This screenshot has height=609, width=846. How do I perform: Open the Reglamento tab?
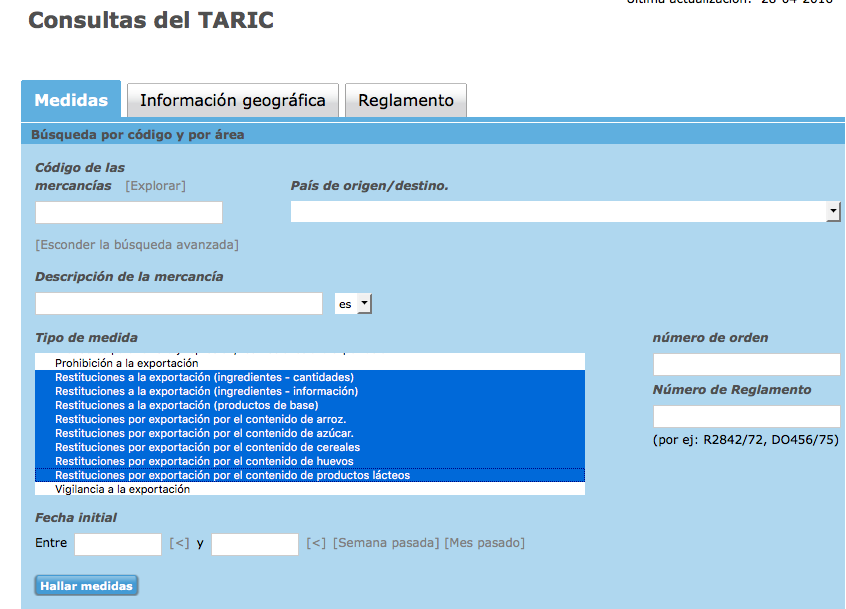coord(405,100)
